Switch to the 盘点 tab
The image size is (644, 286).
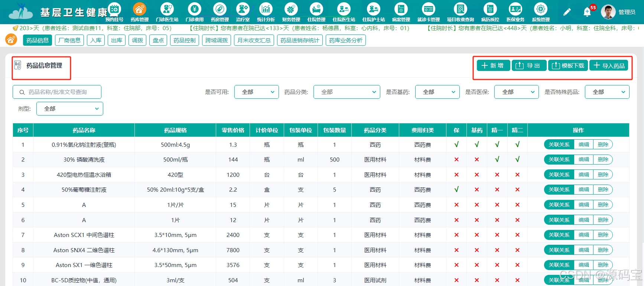pos(158,40)
